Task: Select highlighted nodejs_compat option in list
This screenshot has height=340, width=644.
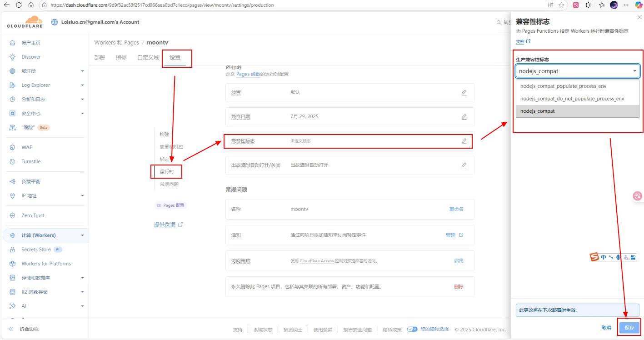Action: 578,111
